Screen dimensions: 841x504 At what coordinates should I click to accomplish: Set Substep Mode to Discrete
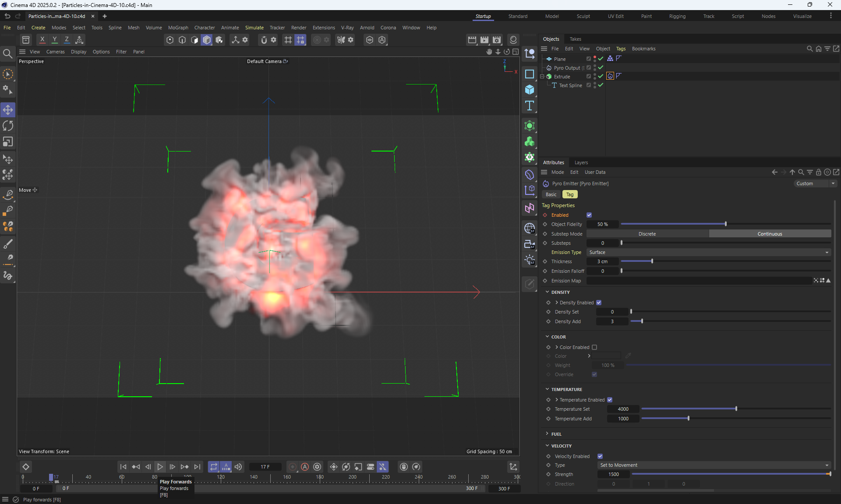(x=647, y=234)
